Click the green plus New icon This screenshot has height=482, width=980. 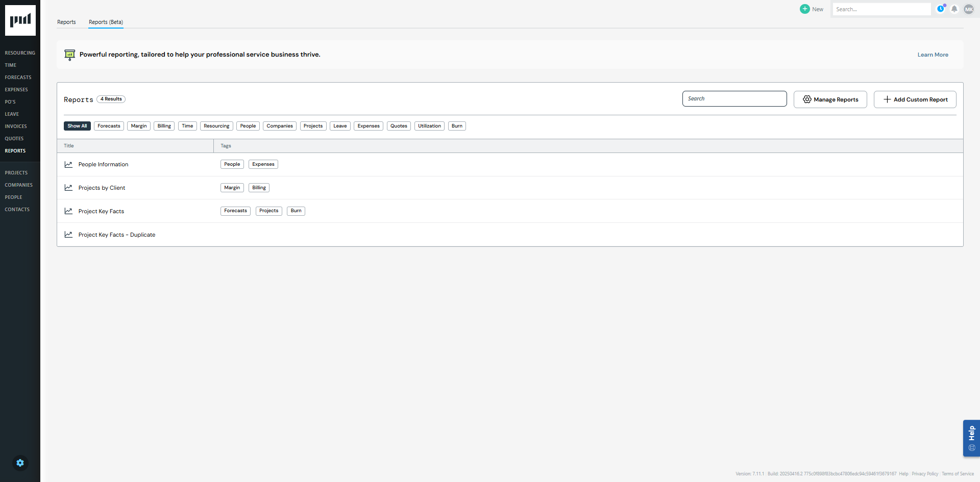pyautogui.click(x=805, y=9)
